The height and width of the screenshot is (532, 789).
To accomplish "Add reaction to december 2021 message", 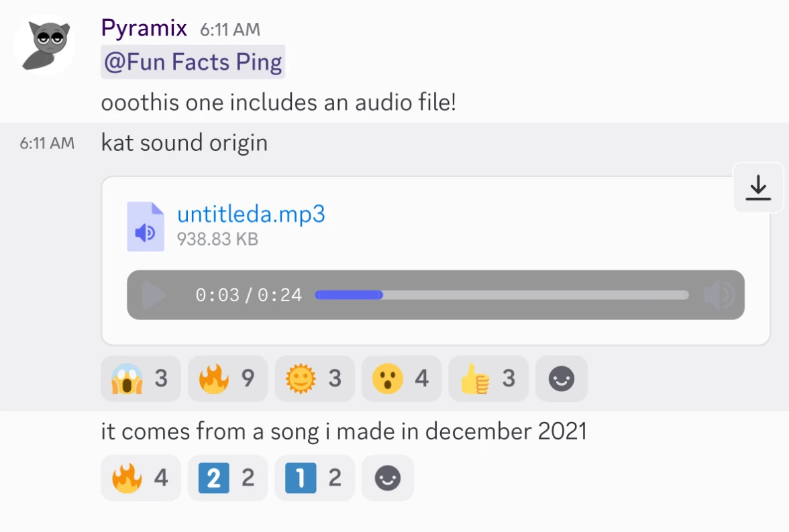I will pos(388,478).
